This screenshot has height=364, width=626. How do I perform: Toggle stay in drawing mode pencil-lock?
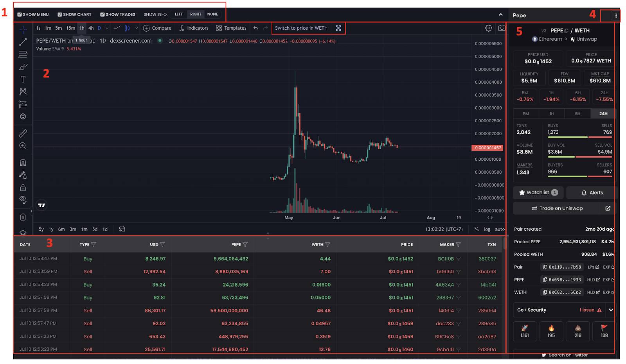click(x=23, y=175)
